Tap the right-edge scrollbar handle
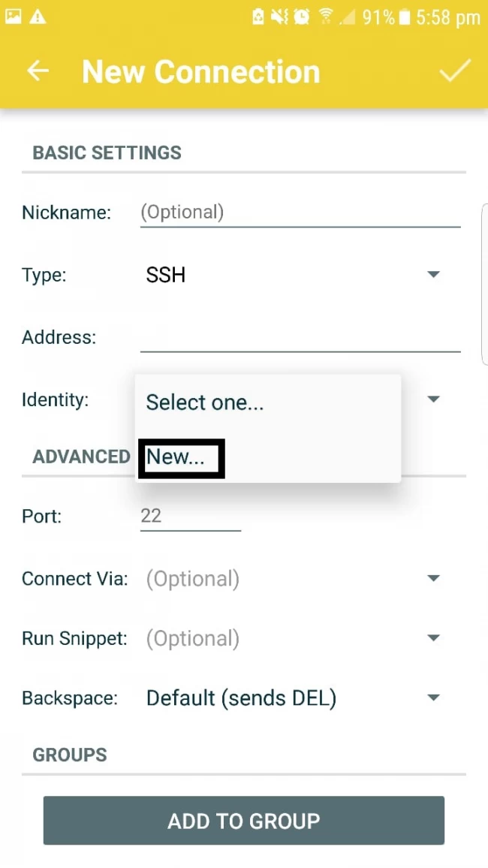Viewport: 488px width, 868px height. click(x=485, y=285)
